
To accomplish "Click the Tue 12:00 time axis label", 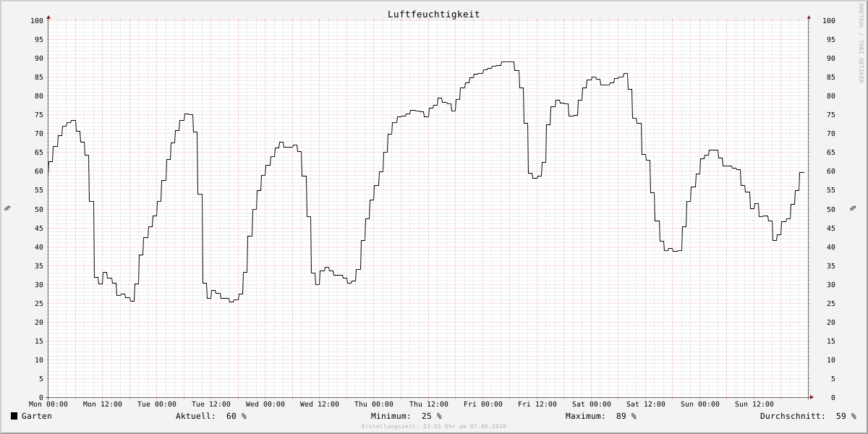I will 211,404.
